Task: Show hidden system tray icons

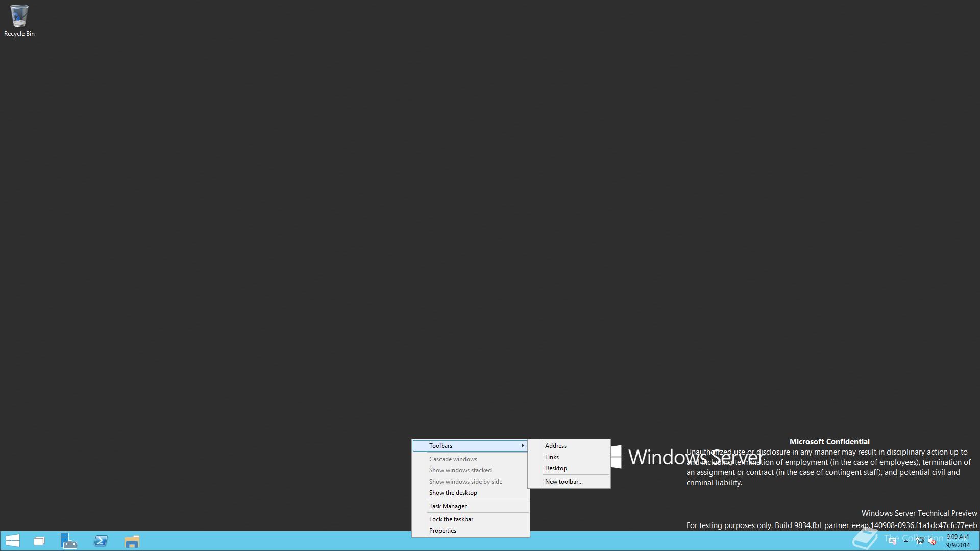Action: [906, 541]
